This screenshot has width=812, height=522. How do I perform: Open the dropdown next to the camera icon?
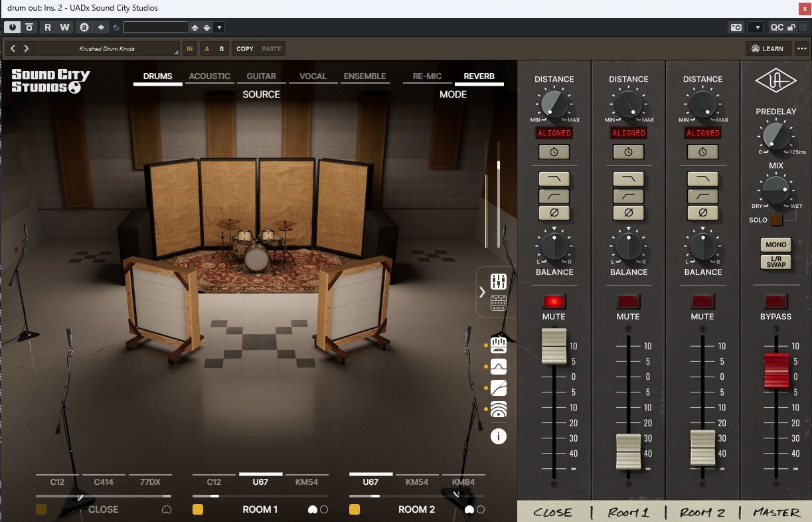click(755, 27)
